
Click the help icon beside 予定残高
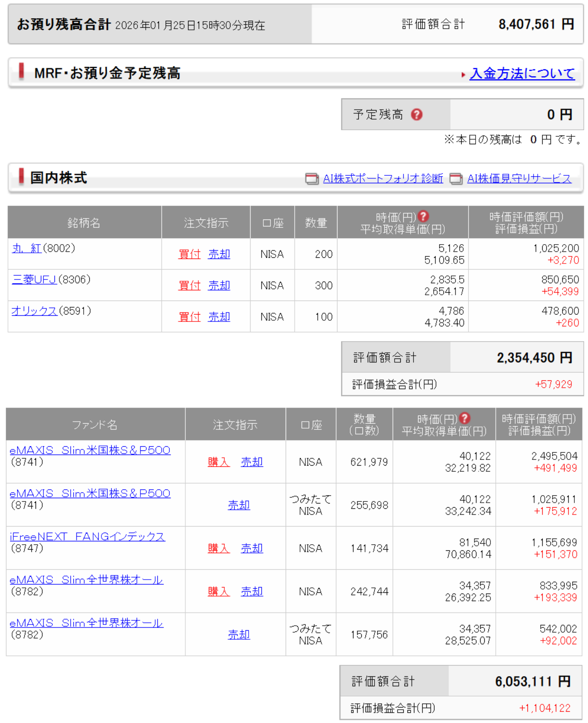[x=417, y=114]
